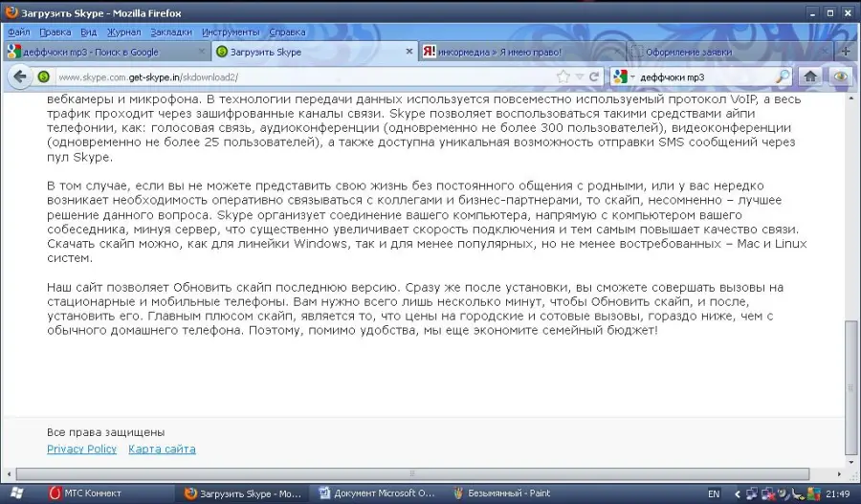The height and width of the screenshot is (504, 861).
Task: Click the safely remove hardware tray icon
Action: tap(798, 493)
